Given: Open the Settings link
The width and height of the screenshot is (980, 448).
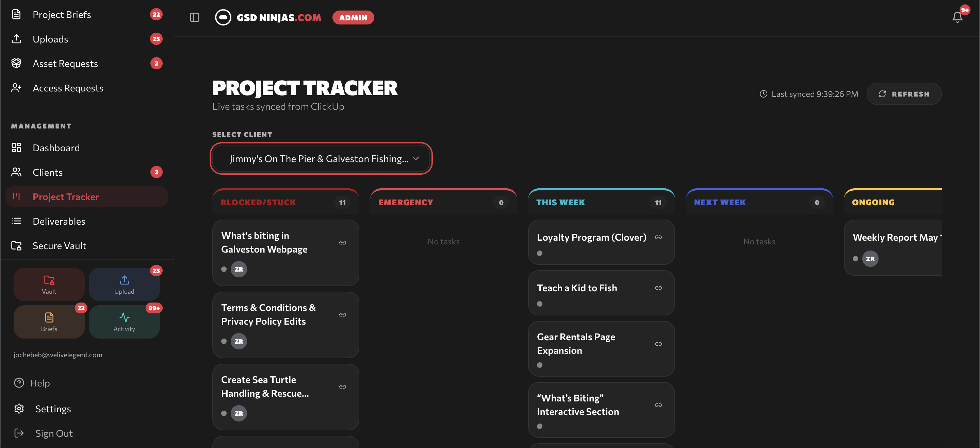Looking at the screenshot, I should (53, 409).
